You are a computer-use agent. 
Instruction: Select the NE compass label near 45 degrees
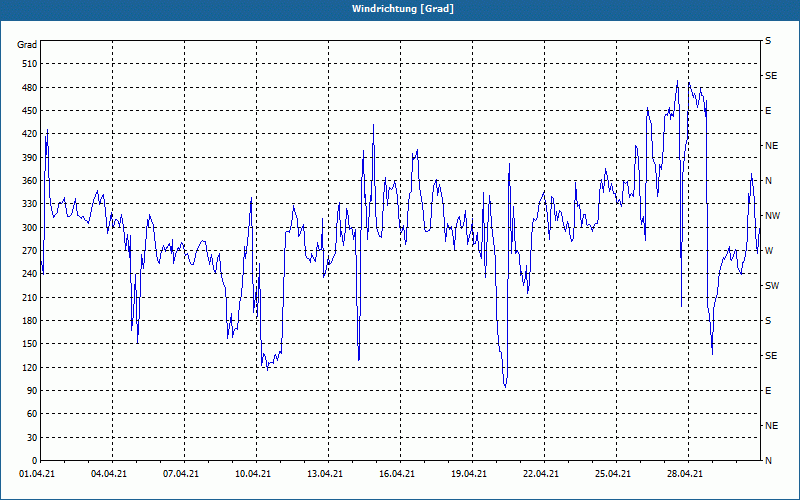(x=772, y=426)
